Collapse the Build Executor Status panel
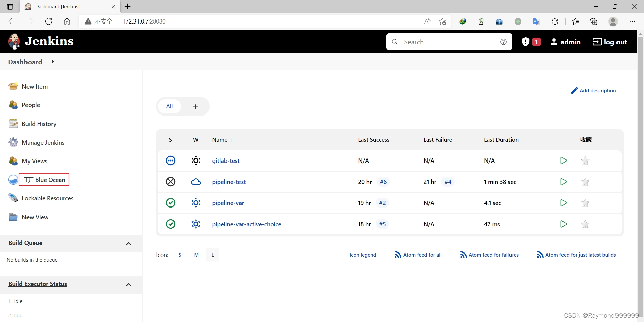Screen dimensions: 644x322 (129, 284)
